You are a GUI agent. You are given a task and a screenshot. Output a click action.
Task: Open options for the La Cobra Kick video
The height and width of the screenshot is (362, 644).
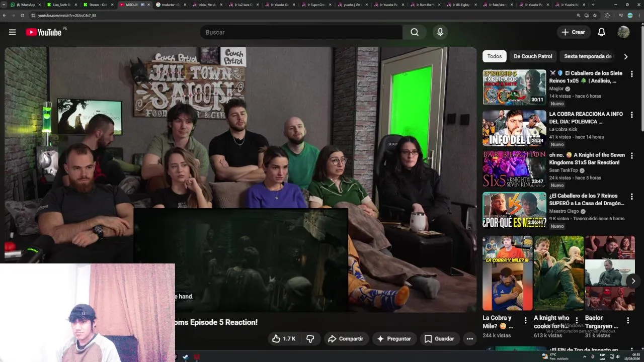(631, 115)
